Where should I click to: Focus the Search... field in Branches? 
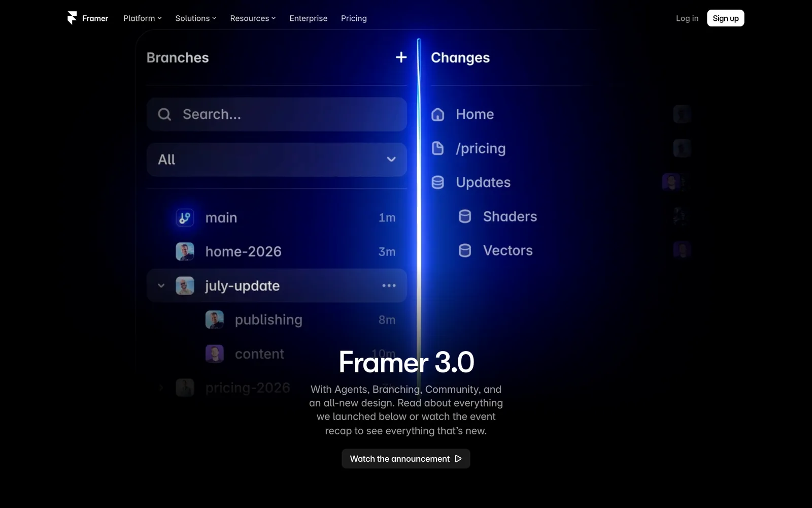pyautogui.click(x=277, y=114)
